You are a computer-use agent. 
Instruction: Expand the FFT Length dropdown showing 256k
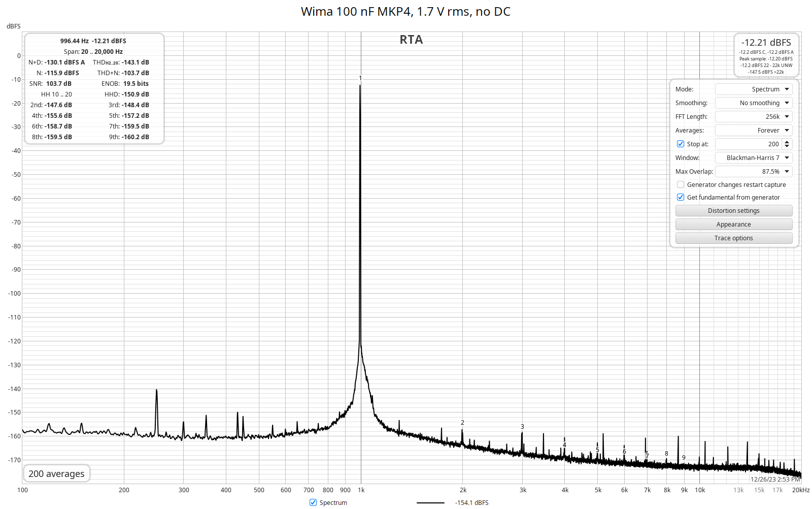click(754, 116)
